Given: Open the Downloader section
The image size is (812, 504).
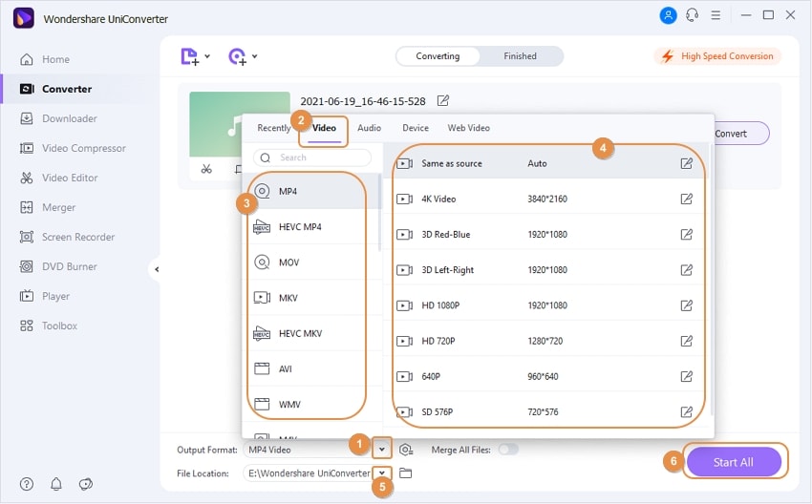Looking at the screenshot, I should pos(58,118).
